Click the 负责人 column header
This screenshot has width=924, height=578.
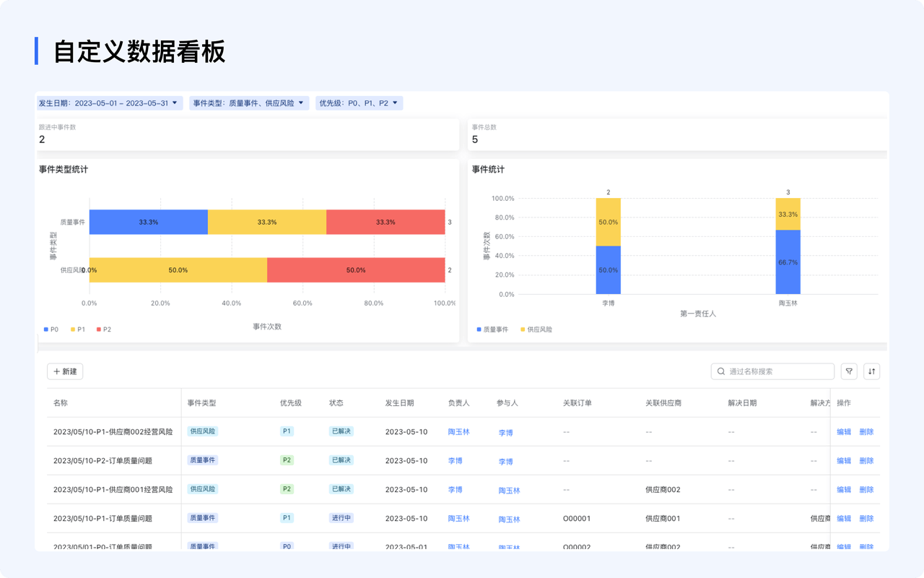tap(458, 403)
